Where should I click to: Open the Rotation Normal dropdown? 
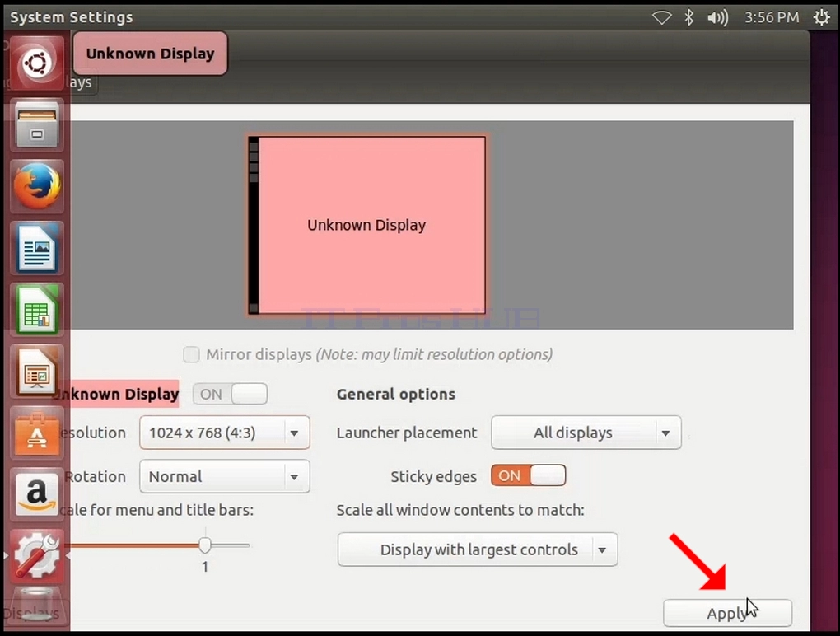225,476
